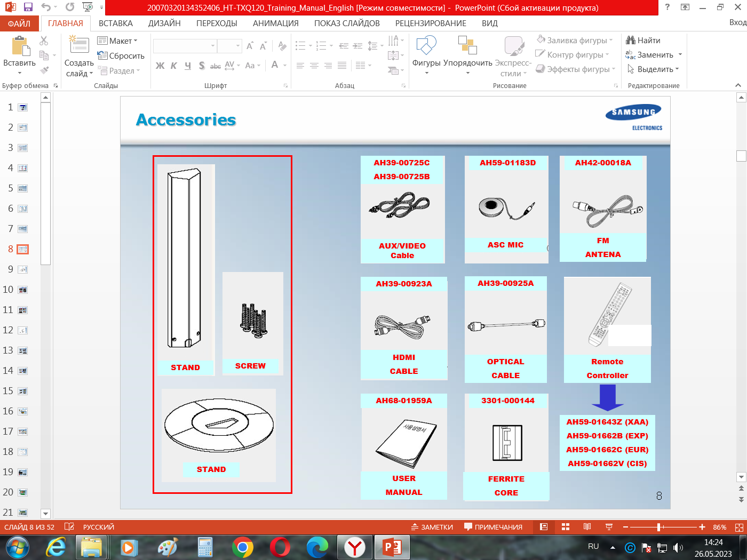The image size is (747, 560).
Task: Zoom in with the plus button
Action: coord(702,527)
